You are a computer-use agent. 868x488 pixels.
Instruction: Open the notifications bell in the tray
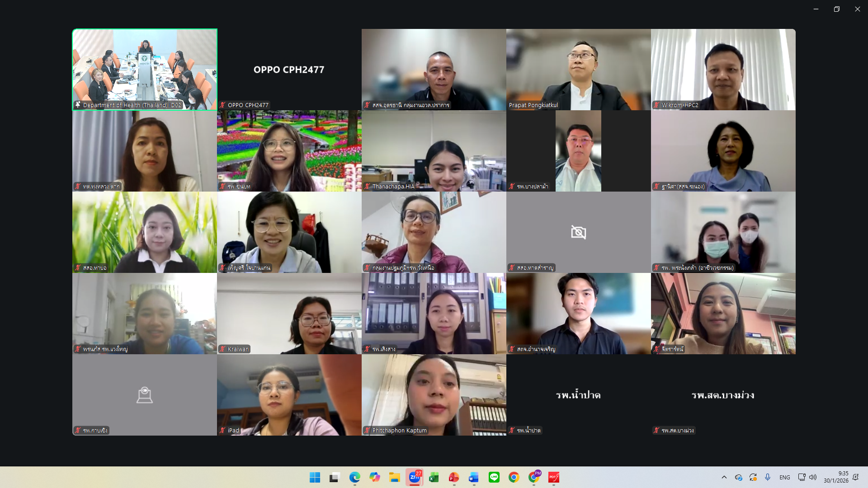coord(855,477)
